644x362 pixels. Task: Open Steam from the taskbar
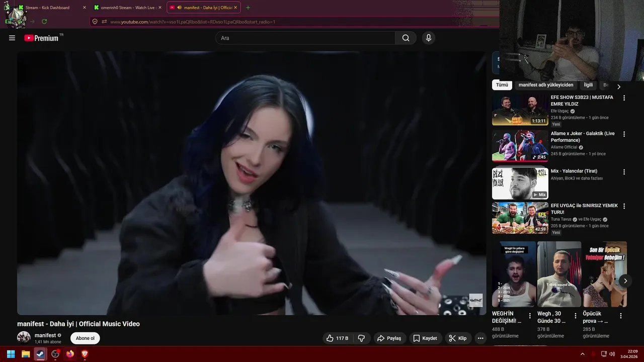[40, 354]
